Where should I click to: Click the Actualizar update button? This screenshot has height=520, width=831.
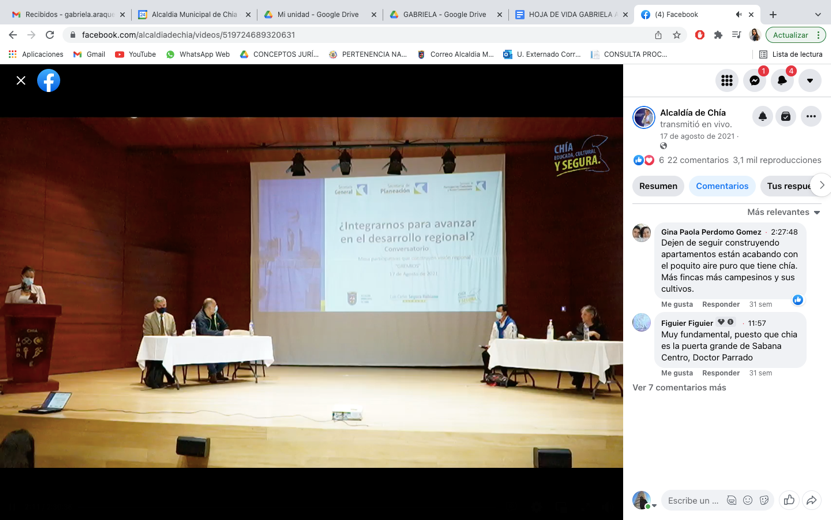pyautogui.click(x=795, y=35)
